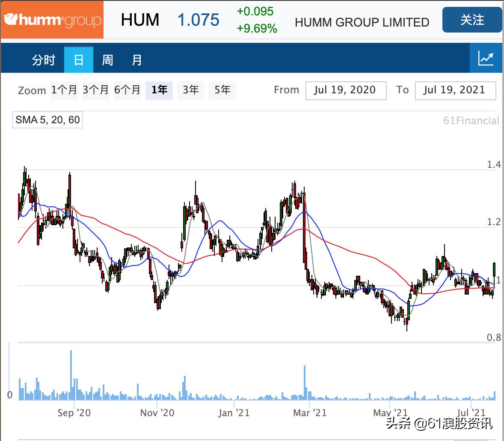Screen dimensions: 504x441
Task: Switch to the 周 chart tab
Action: pyautogui.click(x=107, y=60)
